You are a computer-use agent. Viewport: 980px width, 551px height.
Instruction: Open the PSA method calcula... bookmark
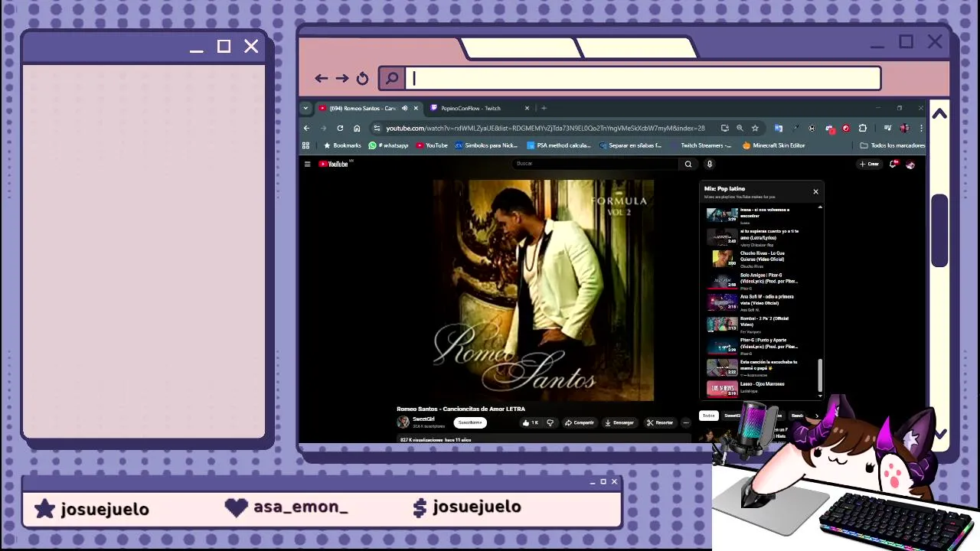pyautogui.click(x=558, y=145)
